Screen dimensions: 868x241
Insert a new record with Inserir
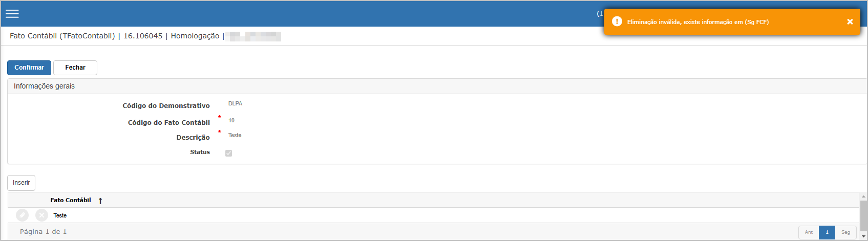(x=22, y=183)
